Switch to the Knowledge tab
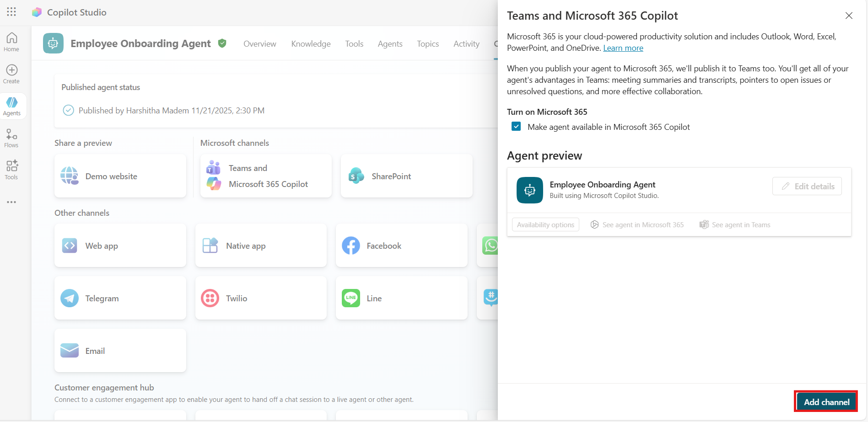 click(311, 44)
